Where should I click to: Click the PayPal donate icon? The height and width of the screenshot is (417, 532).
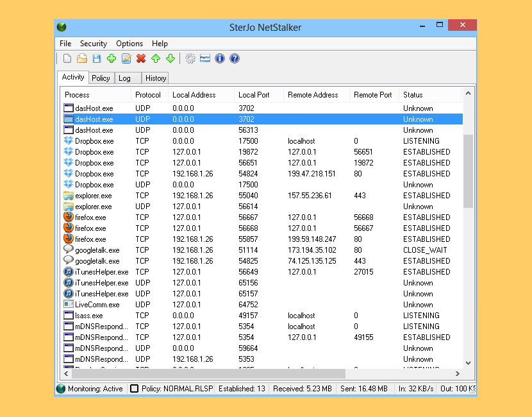(x=205, y=59)
